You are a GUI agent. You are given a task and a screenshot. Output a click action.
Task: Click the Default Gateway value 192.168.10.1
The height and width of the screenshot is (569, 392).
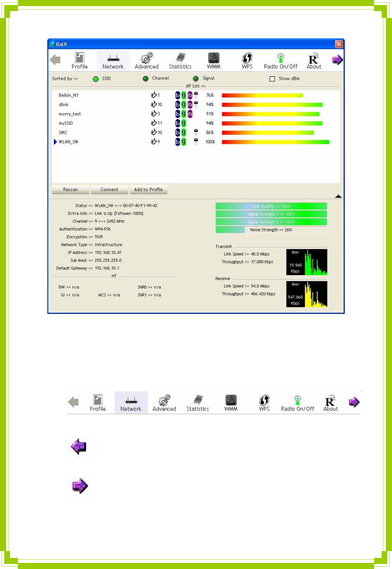coord(107,268)
